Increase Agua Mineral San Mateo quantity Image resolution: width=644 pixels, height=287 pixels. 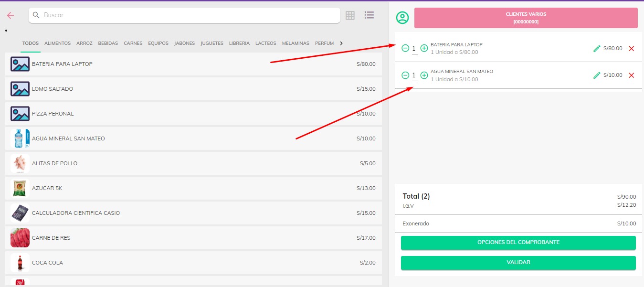[424, 75]
